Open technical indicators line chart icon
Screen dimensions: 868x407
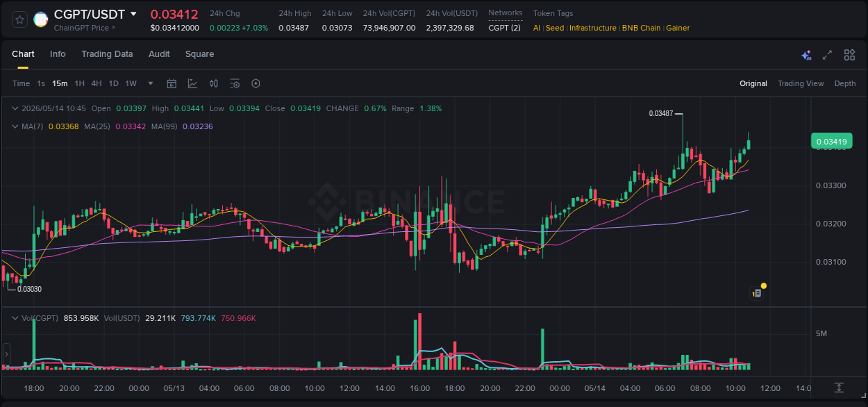coord(192,83)
